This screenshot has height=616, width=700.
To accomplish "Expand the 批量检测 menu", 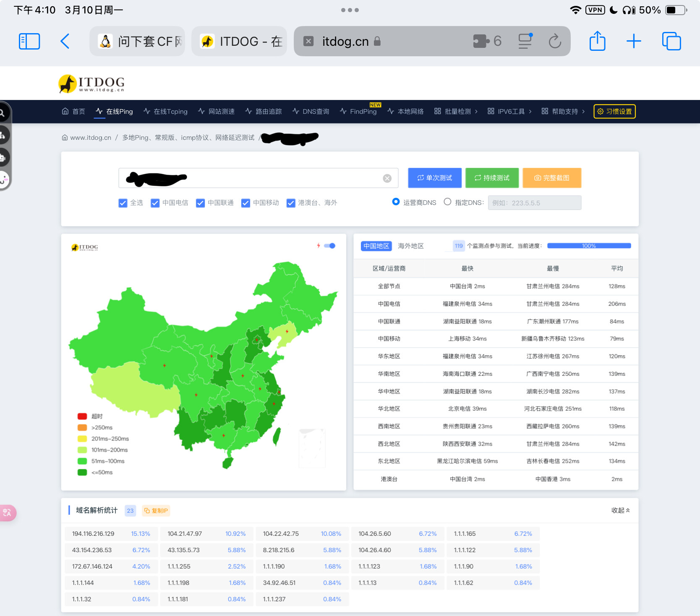I will 456,111.
